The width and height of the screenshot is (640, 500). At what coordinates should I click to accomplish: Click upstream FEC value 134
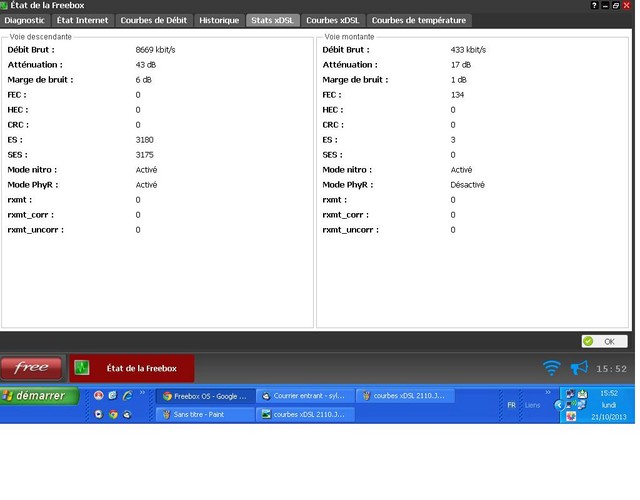pos(457,95)
